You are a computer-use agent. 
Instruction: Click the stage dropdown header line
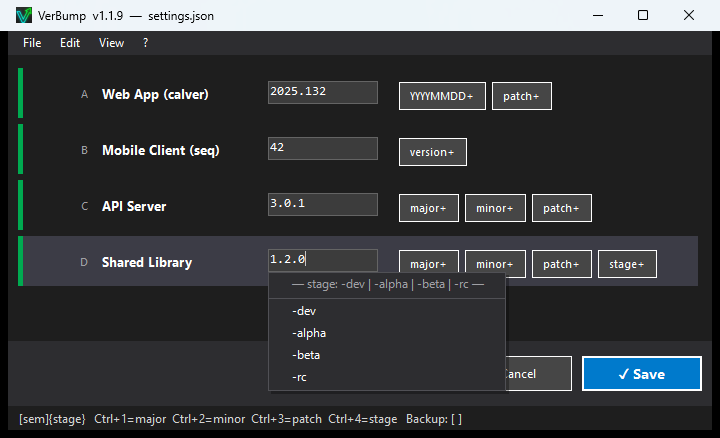click(x=388, y=284)
